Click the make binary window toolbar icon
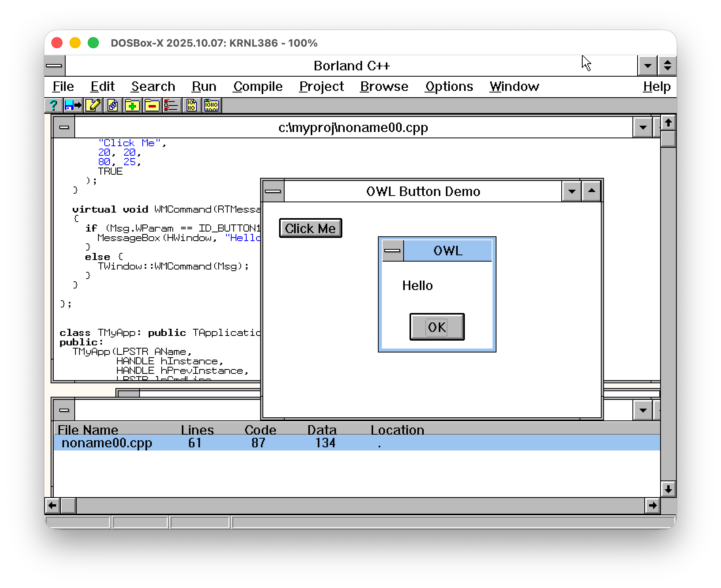Screen dimensions: 721x588 [211, 106]
